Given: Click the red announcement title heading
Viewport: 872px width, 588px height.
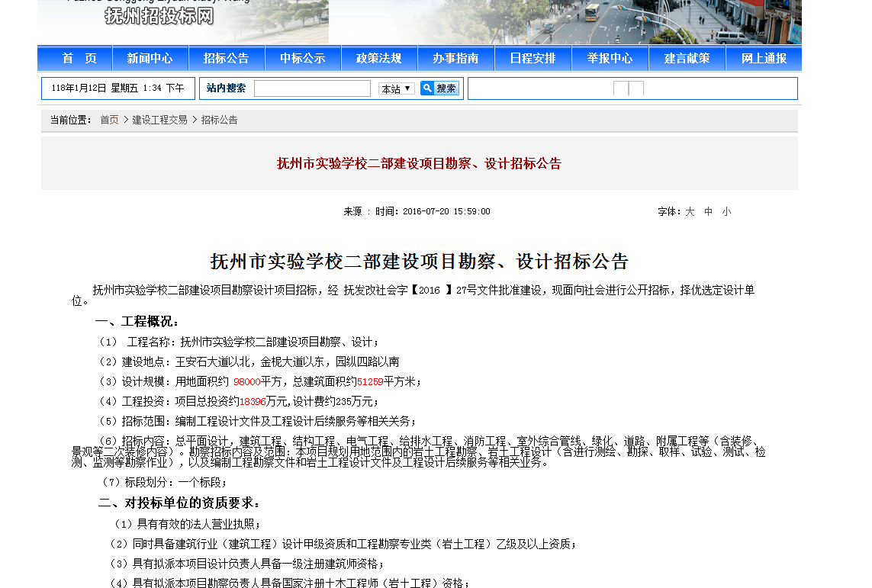Looking at the screenshot, I should (420, 163).
